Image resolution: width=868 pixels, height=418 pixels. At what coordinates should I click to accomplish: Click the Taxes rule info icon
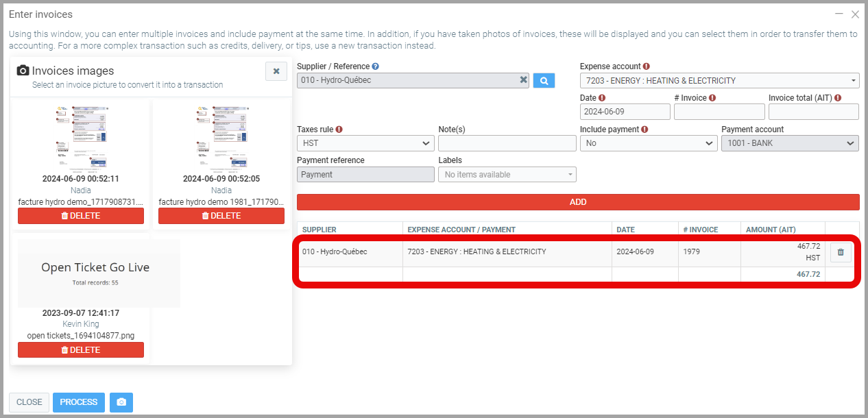pos(339,130)
